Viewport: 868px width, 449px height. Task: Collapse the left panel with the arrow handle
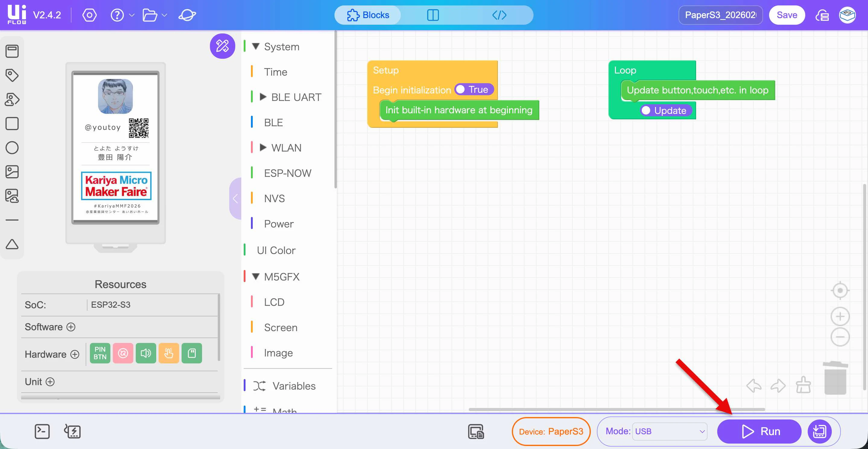[235, 199]
